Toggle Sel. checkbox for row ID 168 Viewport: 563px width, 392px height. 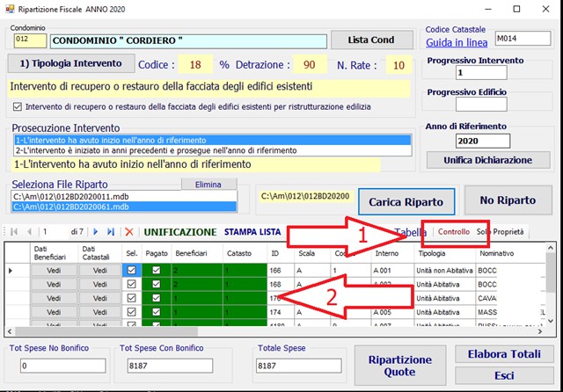(132, 284)
